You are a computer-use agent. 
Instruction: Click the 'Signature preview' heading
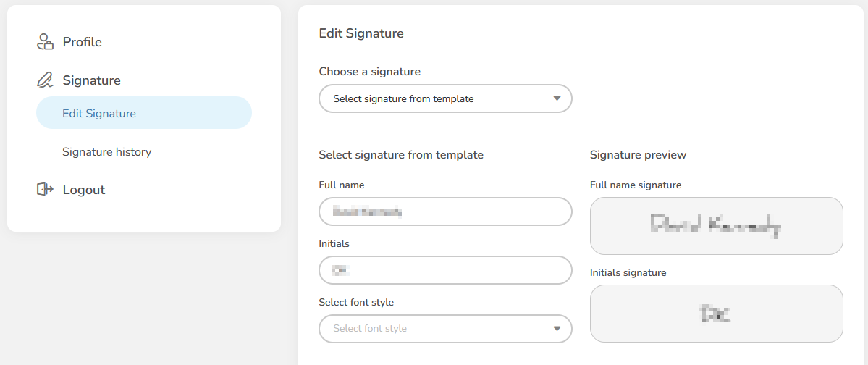point(638,155)
